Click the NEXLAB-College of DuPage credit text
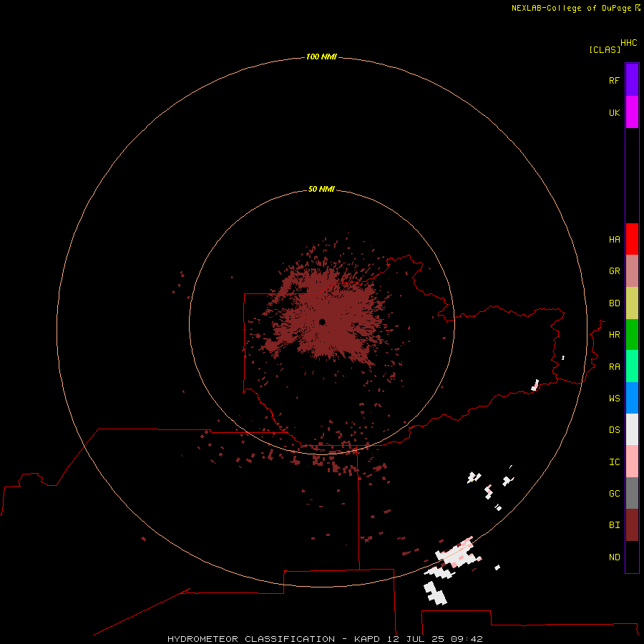The image size is (644, 644). click(571, 8)
